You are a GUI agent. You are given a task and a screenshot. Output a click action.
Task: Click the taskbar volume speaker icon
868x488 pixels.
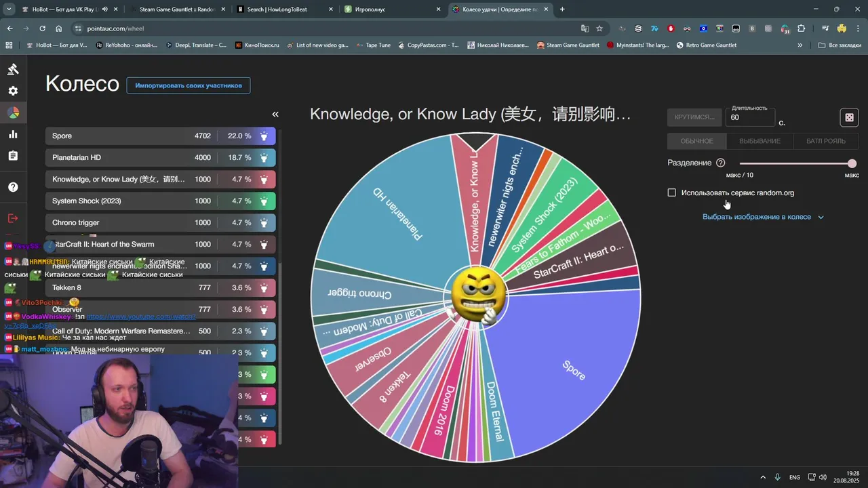pos(823,477)
